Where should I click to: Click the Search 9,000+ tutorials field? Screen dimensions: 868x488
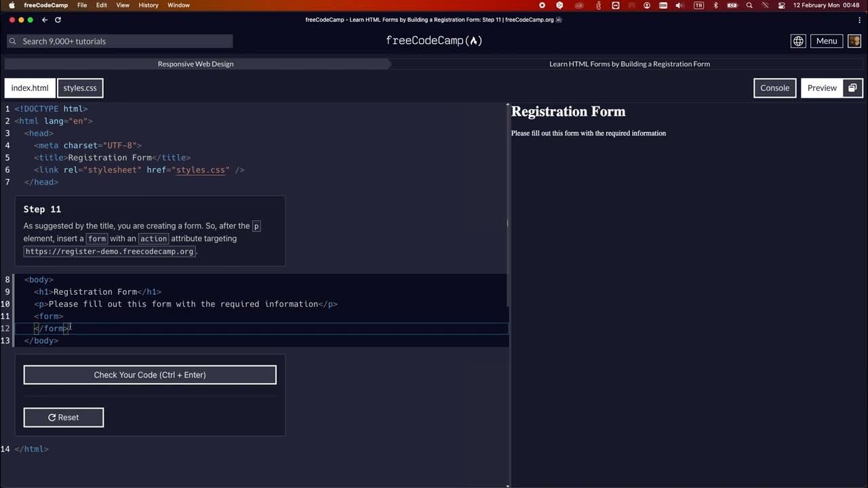pyautogui.click(x=119, y=41)
